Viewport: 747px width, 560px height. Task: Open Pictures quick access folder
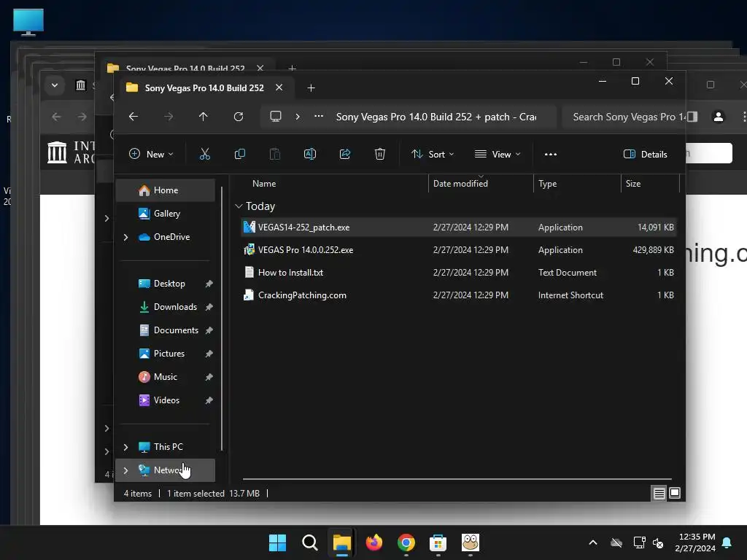click(x=166, y=354)
